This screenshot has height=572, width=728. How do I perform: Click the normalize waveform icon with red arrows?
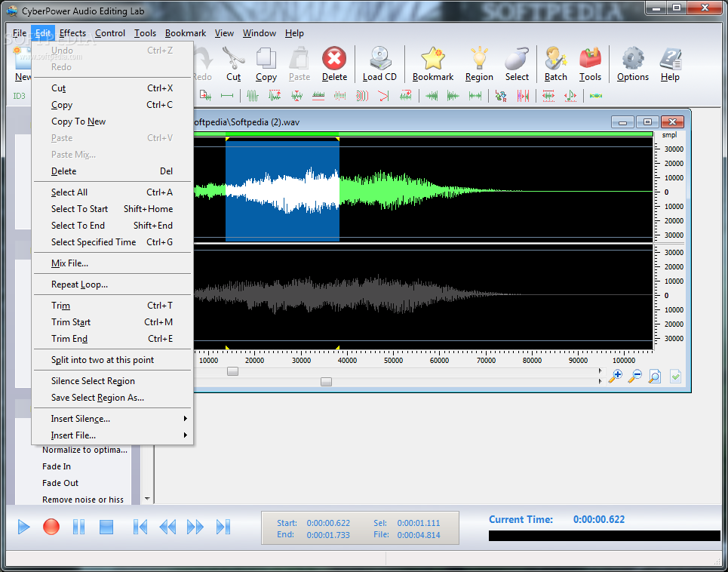275,96
